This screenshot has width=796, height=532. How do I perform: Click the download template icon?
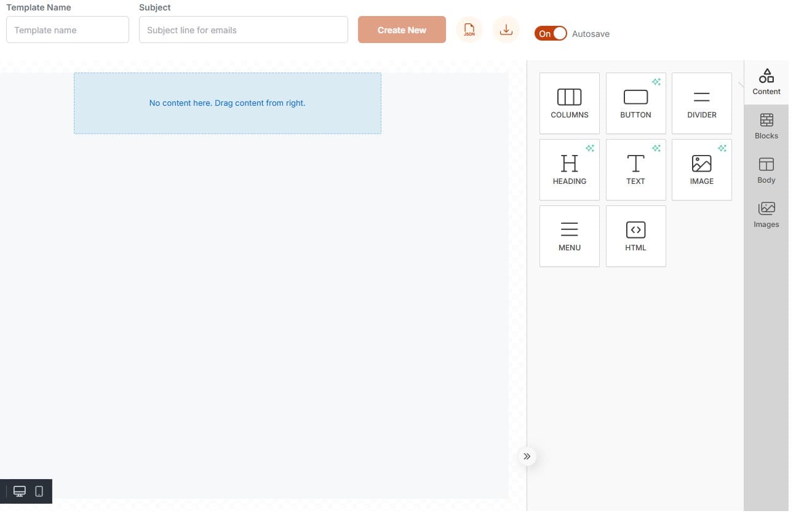point(506,30)
